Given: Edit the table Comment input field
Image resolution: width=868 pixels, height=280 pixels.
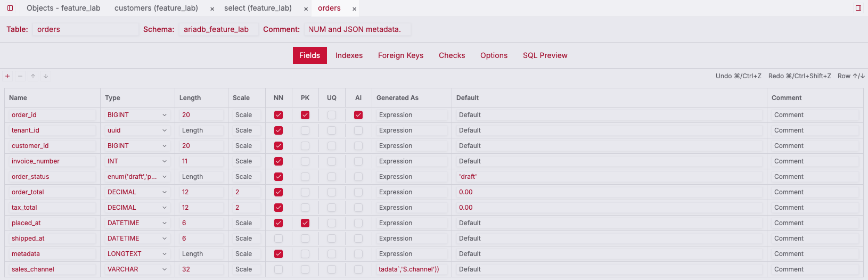Looking at the screenshot, I should (358, 29).
